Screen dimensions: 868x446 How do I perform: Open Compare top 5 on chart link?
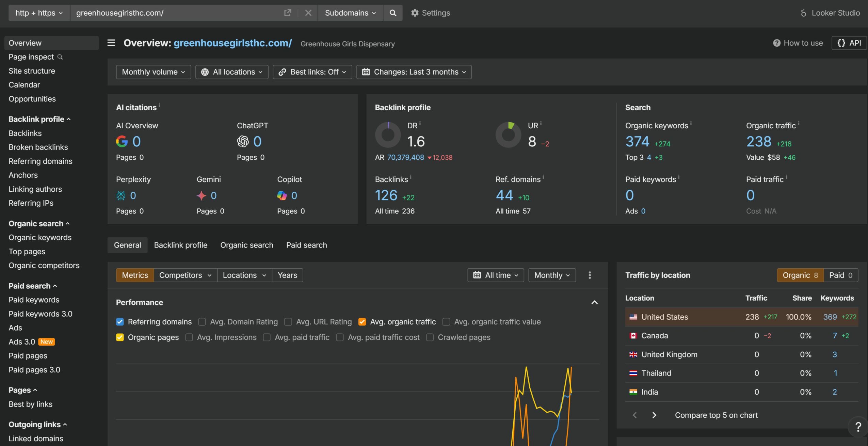716,415
